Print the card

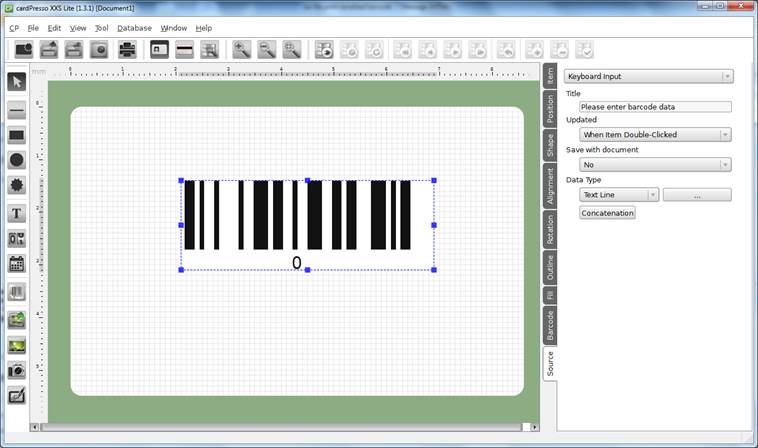(x=127, y=50)
